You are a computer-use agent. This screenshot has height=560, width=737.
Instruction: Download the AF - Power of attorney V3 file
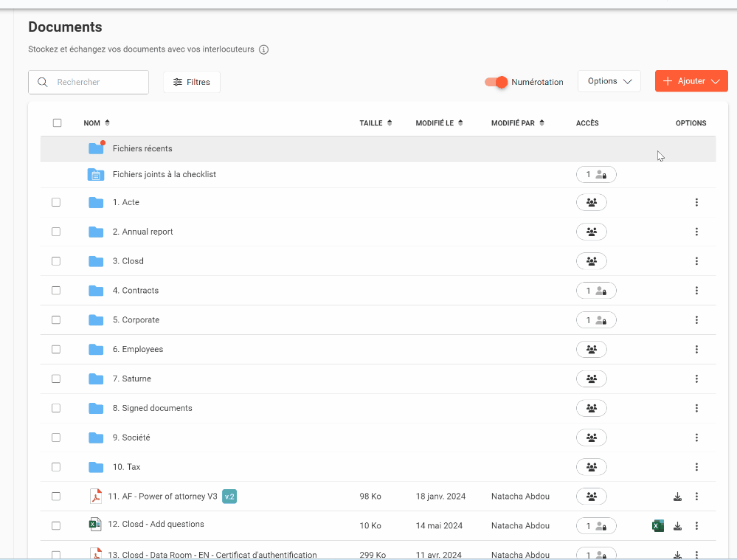click(677, 497)
